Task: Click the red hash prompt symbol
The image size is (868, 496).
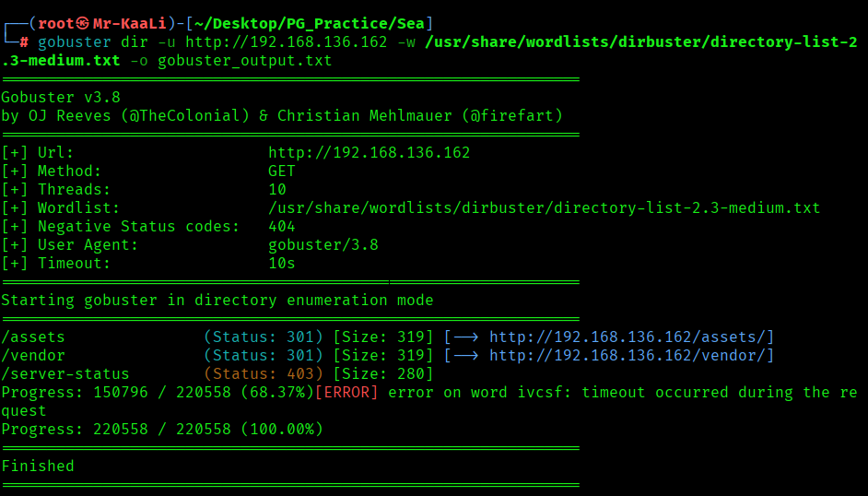Action: (x=24, y=42)
